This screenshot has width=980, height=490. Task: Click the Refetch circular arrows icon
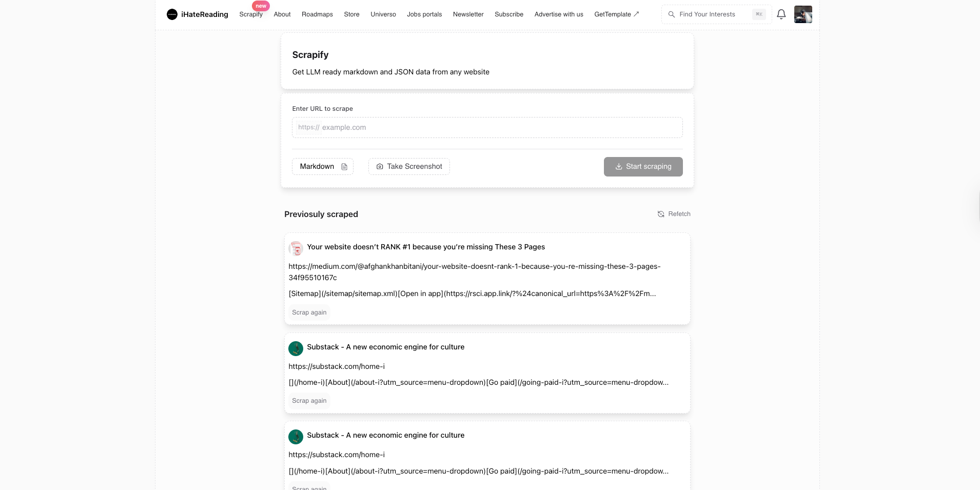[661, 214]
